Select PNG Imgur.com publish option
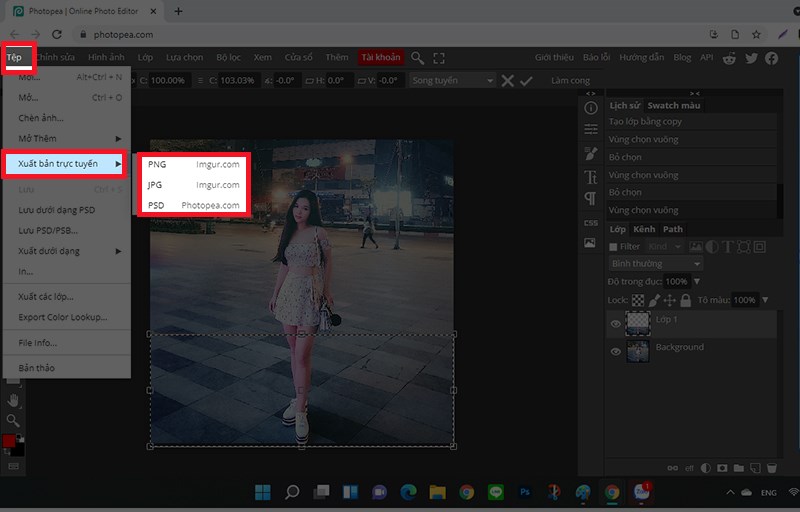The image size is (800, 512). point(194,165)
